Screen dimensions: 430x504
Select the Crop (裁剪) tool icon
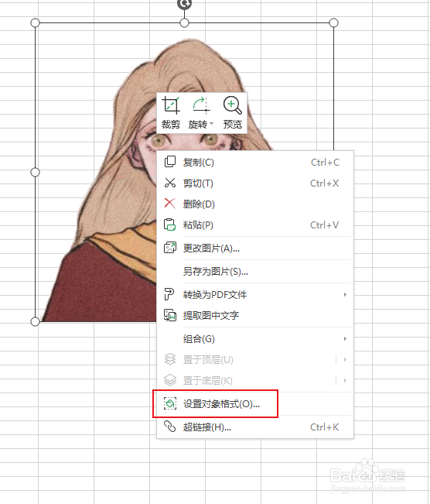[170, 105]
